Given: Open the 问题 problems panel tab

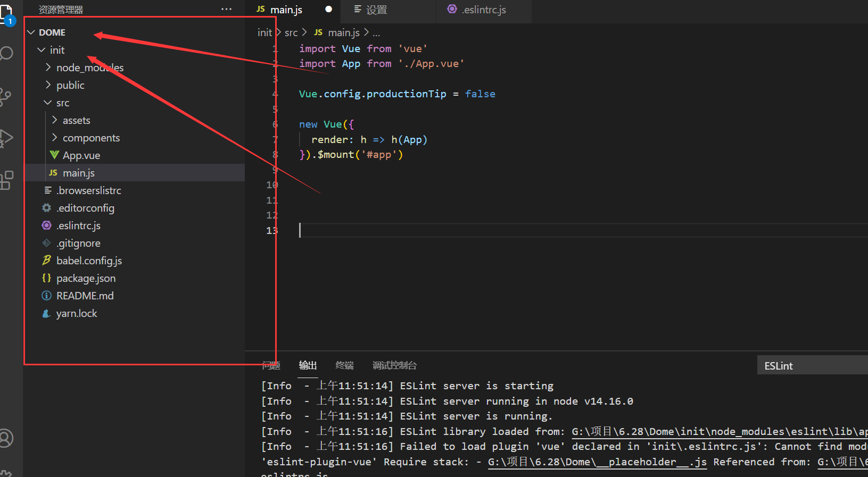Looking at the screenshot, I should [271, 365].
